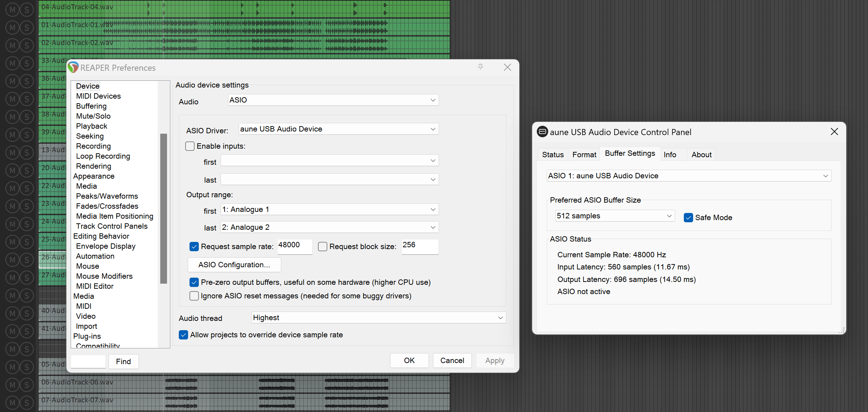Mute the 04-AudioTrack-04.wav track
Viewport: 868px width, 412px height.
pos(12,10)
